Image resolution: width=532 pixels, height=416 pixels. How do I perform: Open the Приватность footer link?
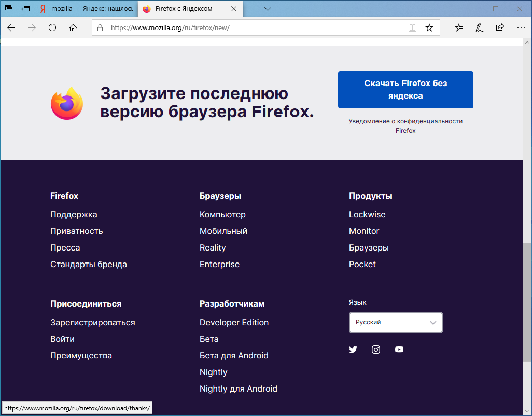[x=76, y=231]
